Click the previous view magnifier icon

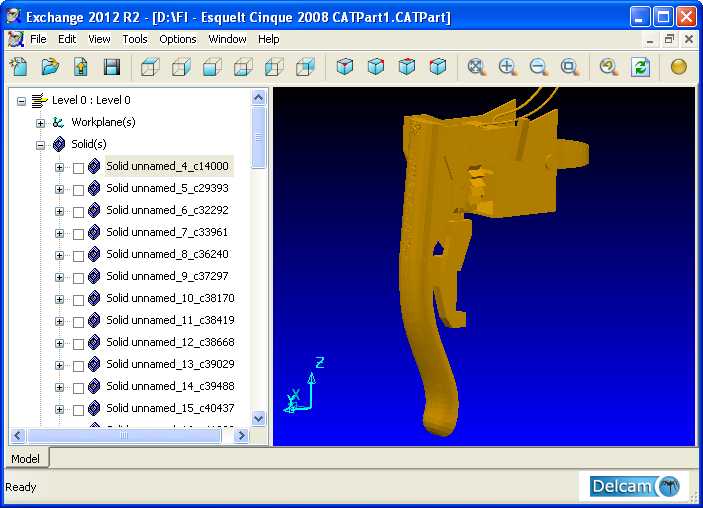(608, 67)
